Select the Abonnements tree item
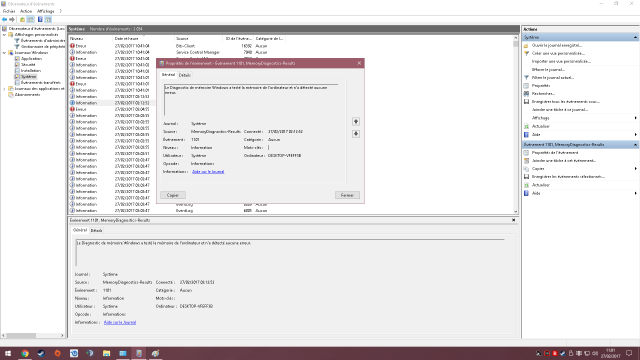640x360 pixels. [27, 95]
